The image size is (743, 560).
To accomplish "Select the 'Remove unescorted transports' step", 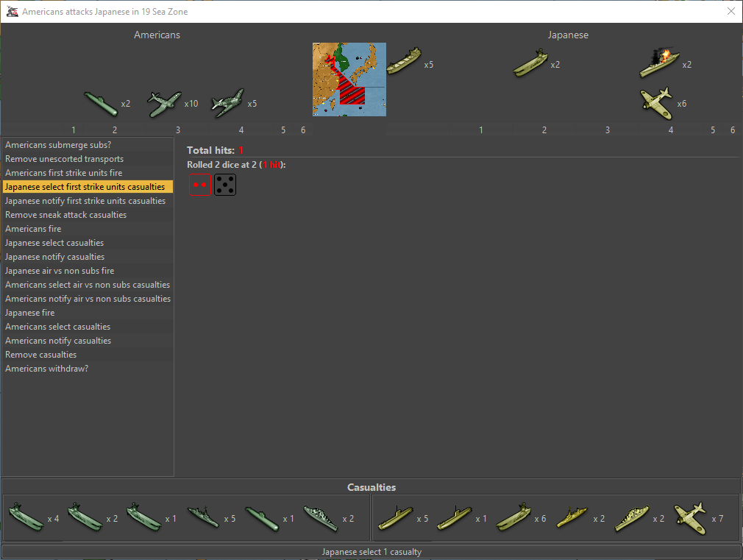I will (88, 159).
